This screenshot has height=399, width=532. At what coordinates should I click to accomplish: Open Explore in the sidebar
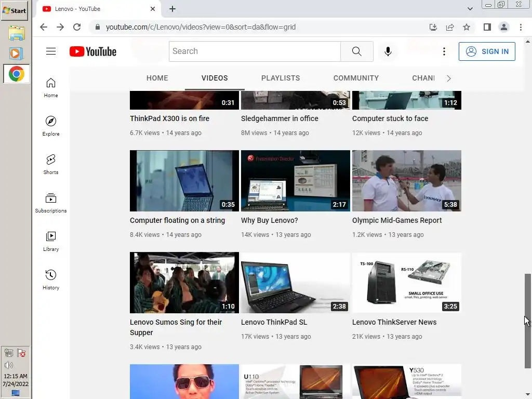coord(51,126)
